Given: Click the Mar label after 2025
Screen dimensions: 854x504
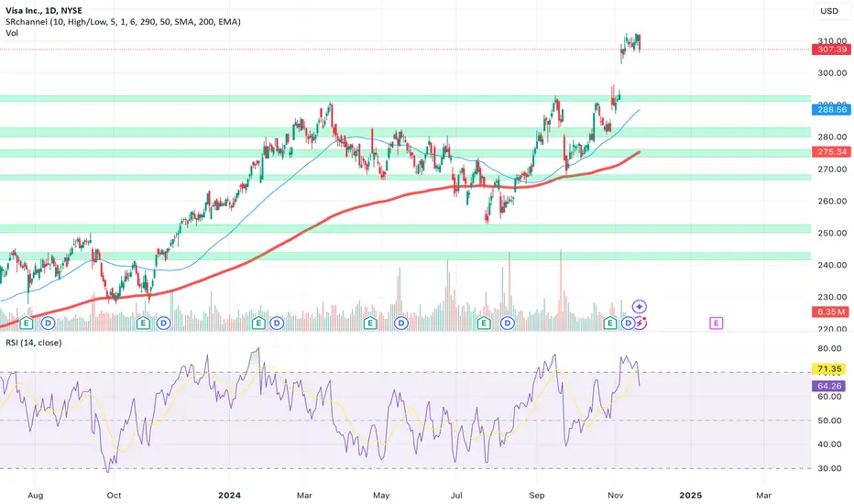Looking at the screenshot, I should 763,495.
